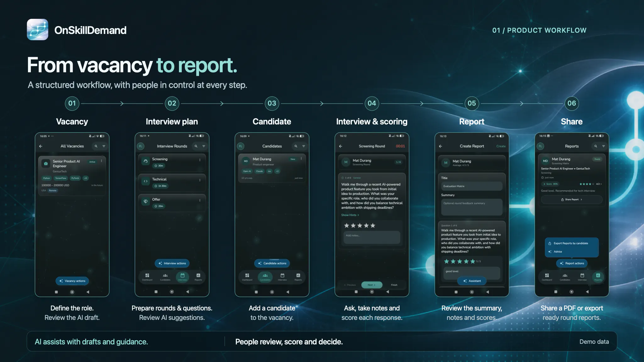Open search on the All Vacancies screen
Viewport: 644px width, 362px height.
pyautogui.click(x=96, y=146)
